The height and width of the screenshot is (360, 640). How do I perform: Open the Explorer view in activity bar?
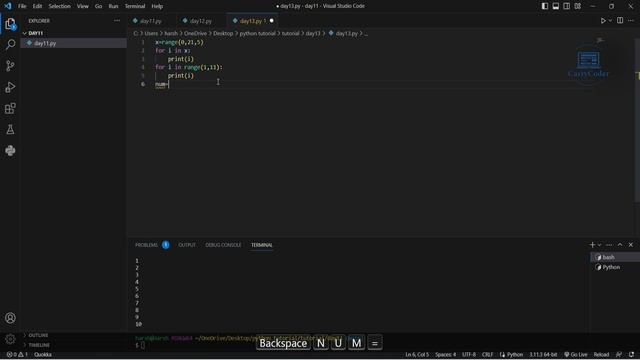[10, 24]
